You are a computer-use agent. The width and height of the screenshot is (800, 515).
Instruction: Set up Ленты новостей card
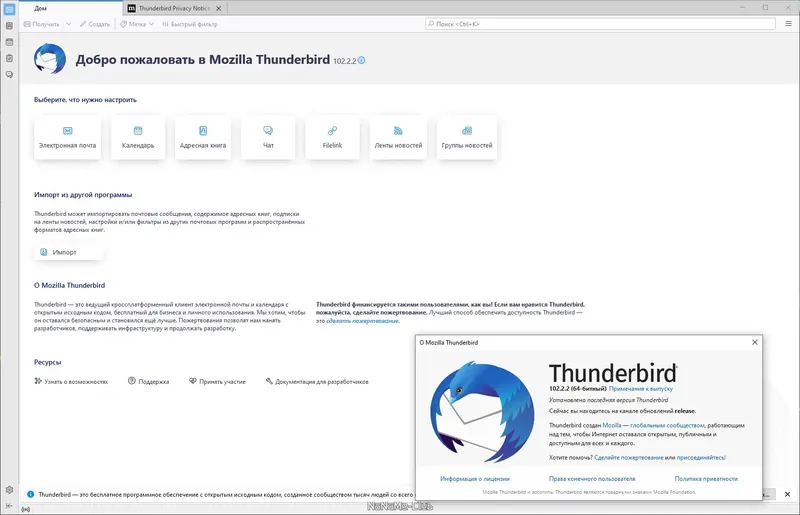pyautogui.click(x=398, y=138)
